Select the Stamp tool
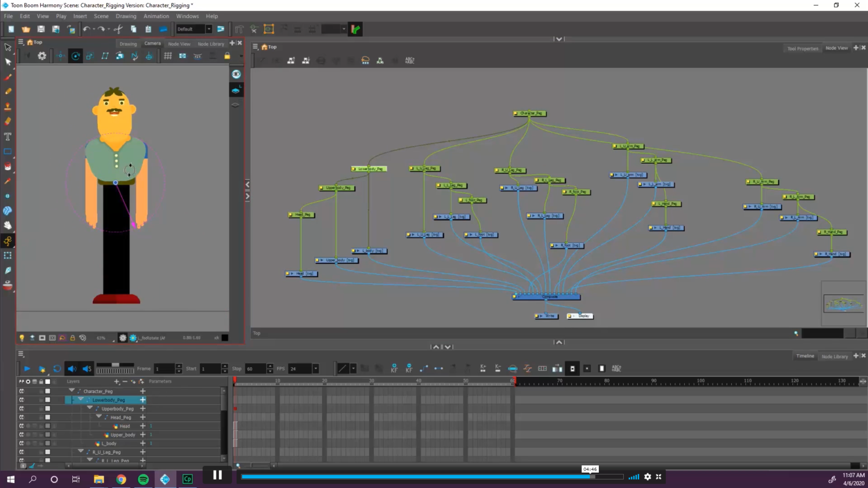 coord(8,107)
